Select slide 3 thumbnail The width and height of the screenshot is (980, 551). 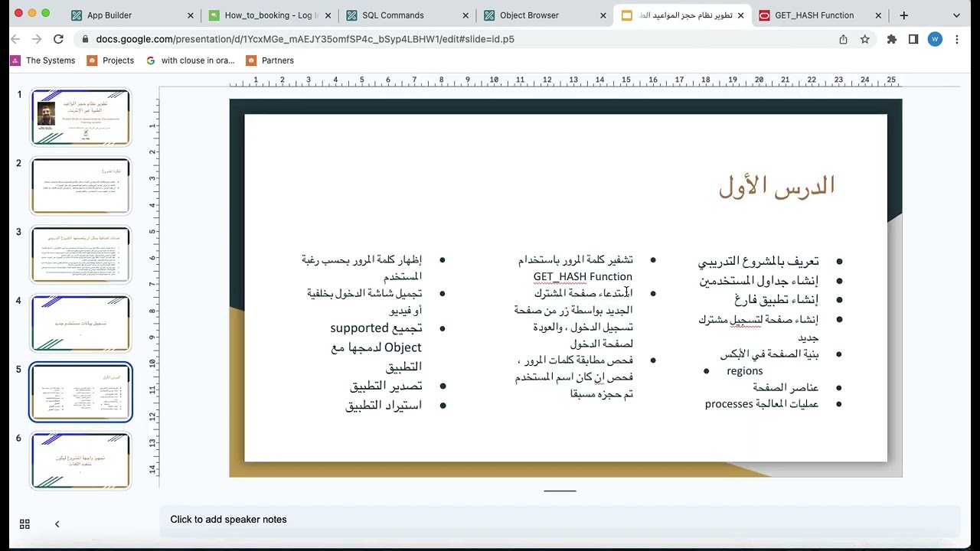click(80, 254)
